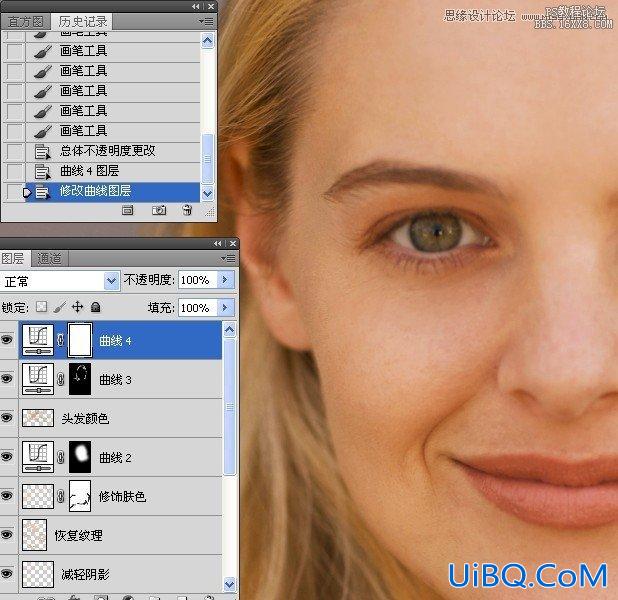Set history brush source for 总体不透明度更改
Image resolution: width=618 pixels, height=600 pixels.
tap(15, 151)
